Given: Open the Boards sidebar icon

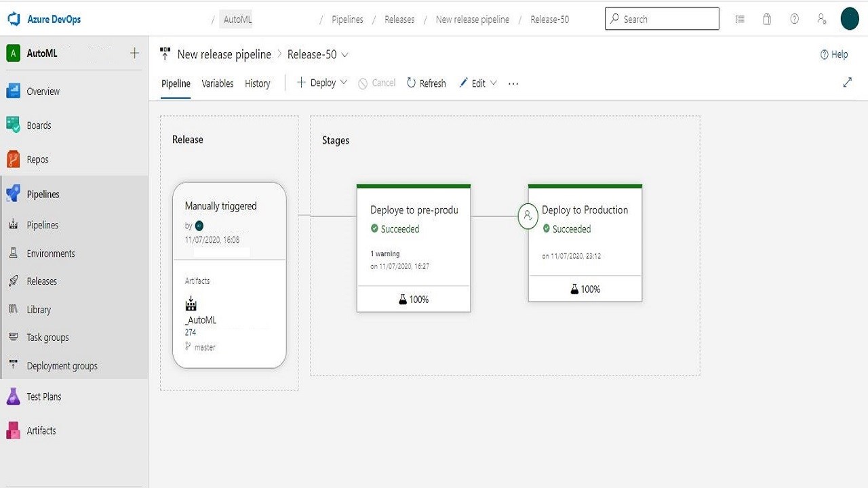Looking at the screenshot, I should coord(14,125).
